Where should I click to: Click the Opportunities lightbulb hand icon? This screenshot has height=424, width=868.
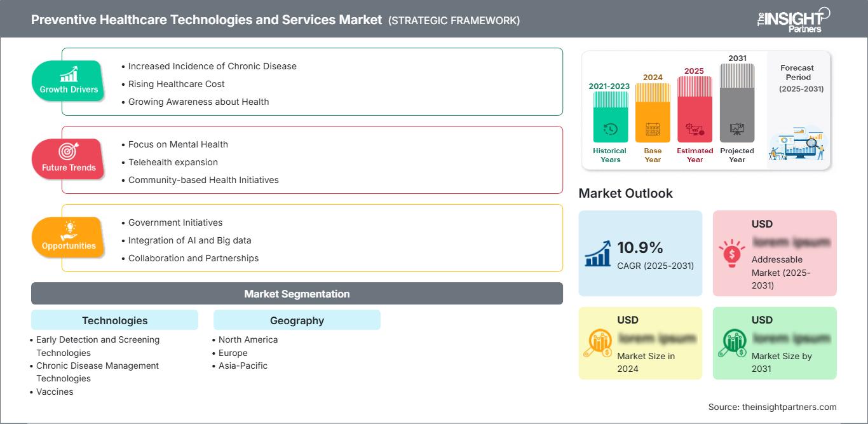(69, 230)
